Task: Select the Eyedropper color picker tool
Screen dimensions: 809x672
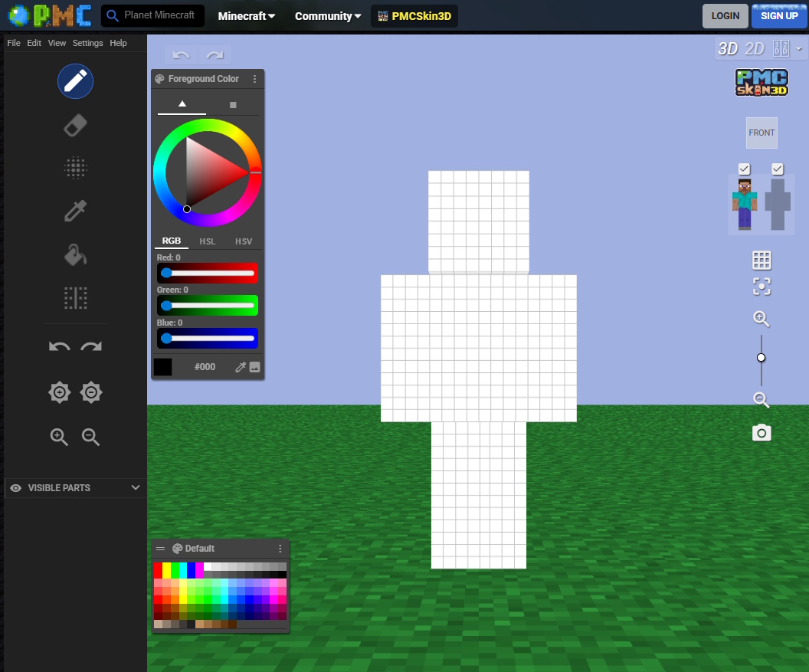Action: [x=75, y=211]
